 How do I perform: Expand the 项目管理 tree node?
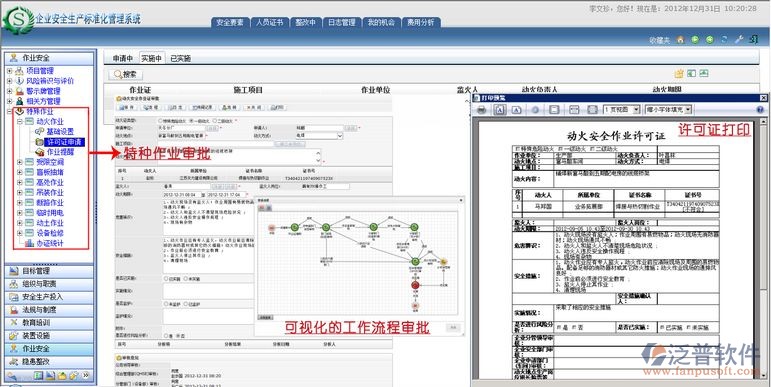9,71
